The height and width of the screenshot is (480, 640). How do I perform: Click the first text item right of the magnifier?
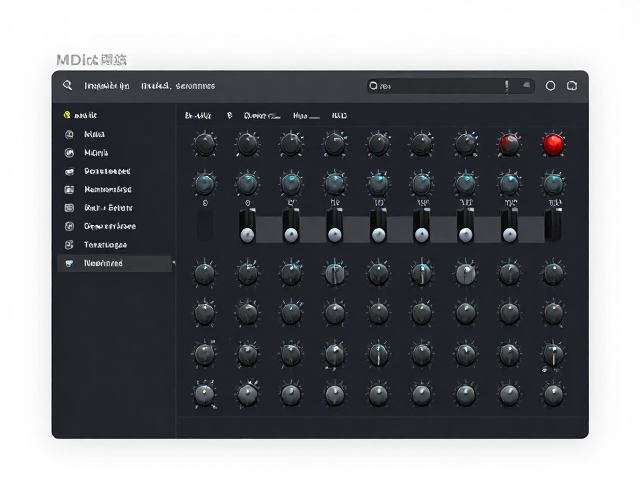[107, 86]
